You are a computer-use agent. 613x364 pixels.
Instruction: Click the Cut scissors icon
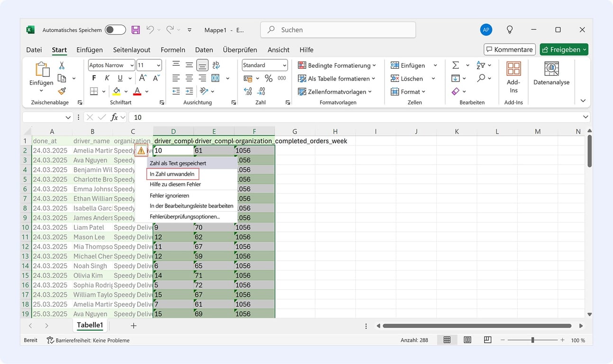pos(62,65)
